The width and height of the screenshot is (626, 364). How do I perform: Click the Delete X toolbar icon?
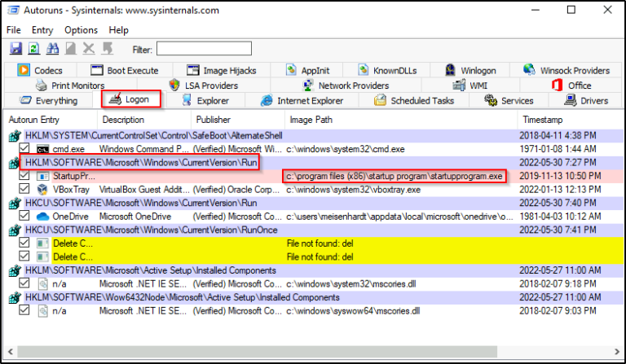(x=89, y=49)
